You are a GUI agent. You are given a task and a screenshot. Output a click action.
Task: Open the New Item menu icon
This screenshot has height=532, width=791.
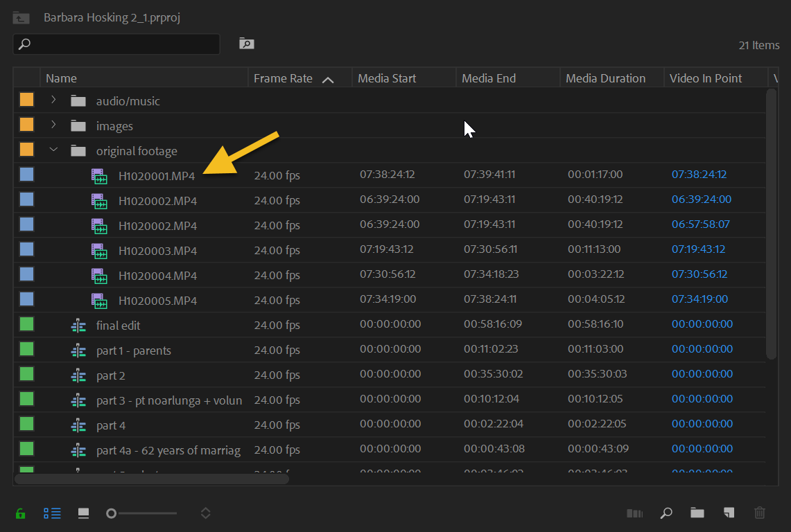click(x=729, y=513)
